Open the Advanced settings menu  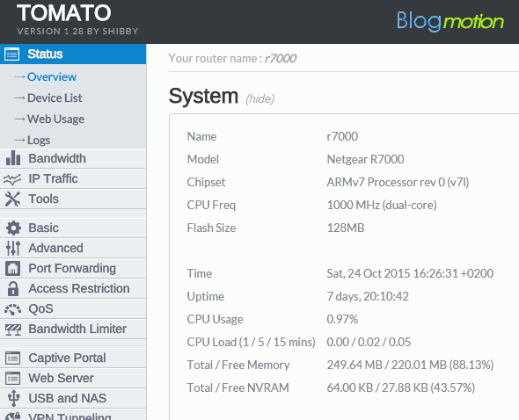tap(73, 248)
